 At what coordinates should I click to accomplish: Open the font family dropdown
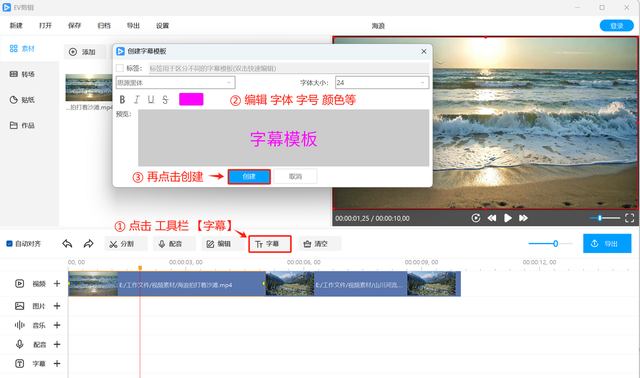point(176,82)
